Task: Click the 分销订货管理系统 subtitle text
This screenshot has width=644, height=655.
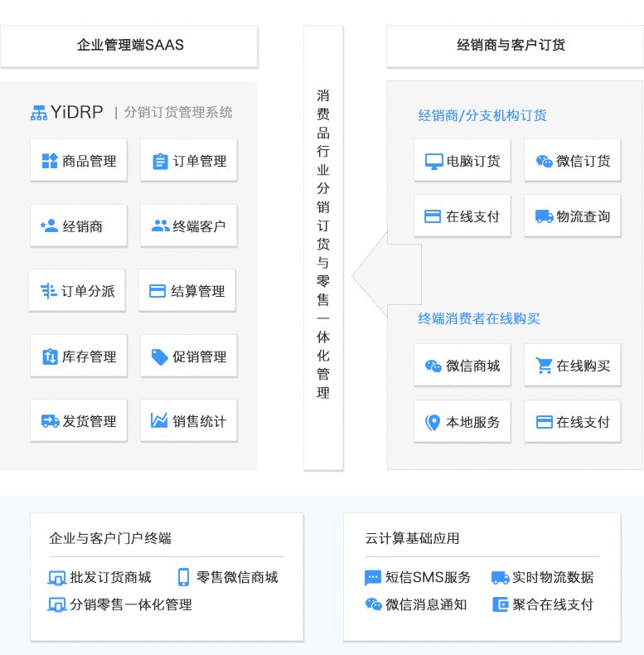Action: (178, 113)
